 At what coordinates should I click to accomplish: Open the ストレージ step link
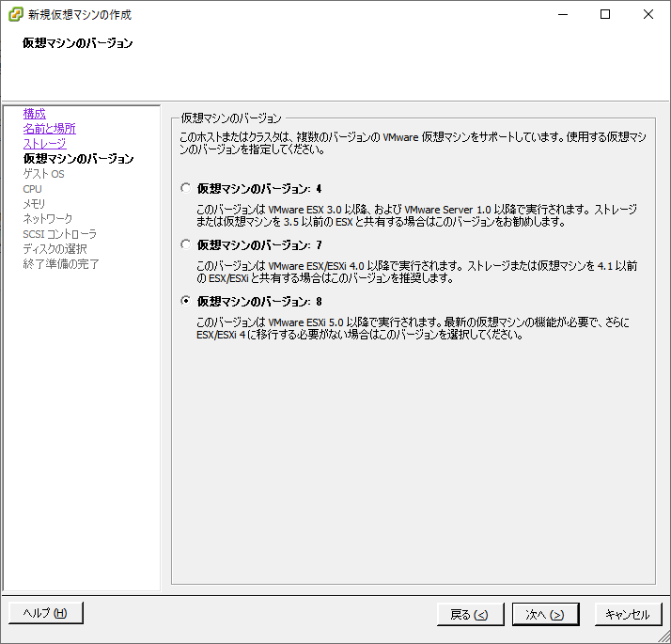pyautogui.click(x=44, y=144)
